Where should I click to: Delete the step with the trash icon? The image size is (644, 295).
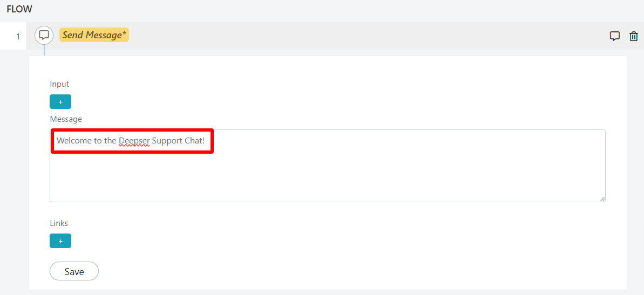634,36
